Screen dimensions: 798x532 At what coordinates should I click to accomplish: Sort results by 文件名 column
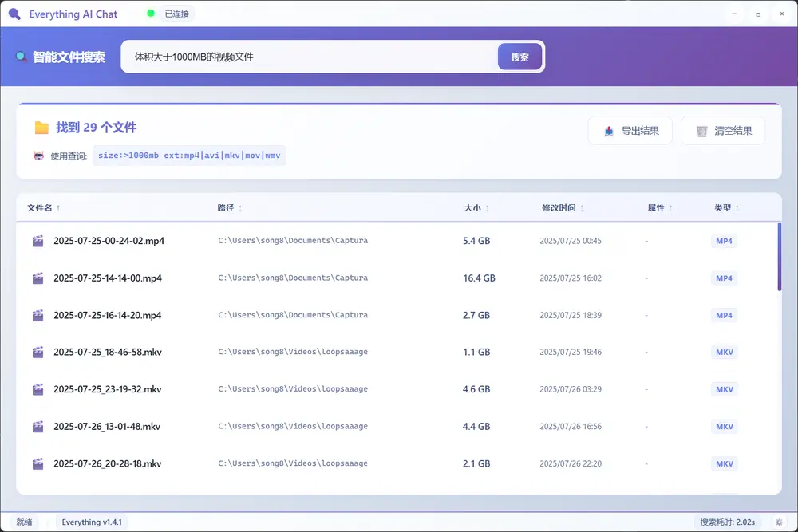point(40,208)
